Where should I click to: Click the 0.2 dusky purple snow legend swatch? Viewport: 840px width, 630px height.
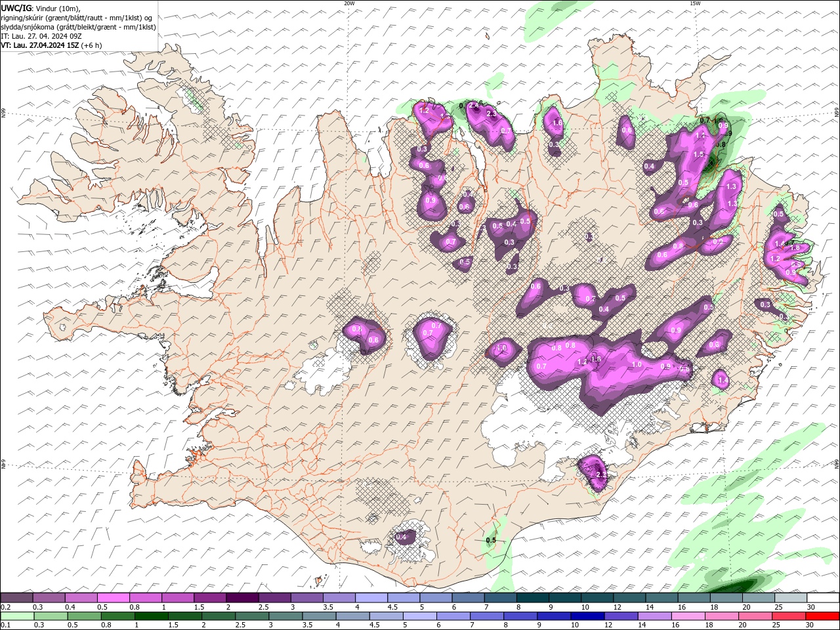pos(16,598)
